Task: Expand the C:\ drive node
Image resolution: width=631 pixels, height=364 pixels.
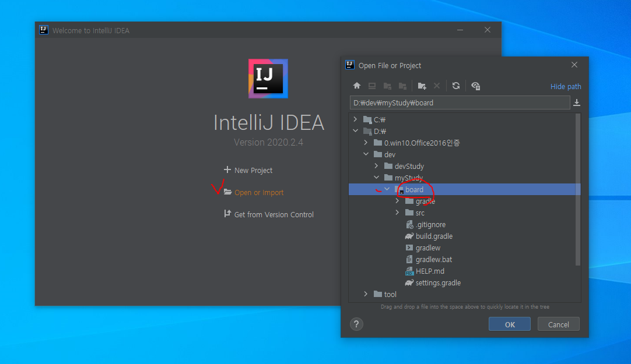Action: 355,119
